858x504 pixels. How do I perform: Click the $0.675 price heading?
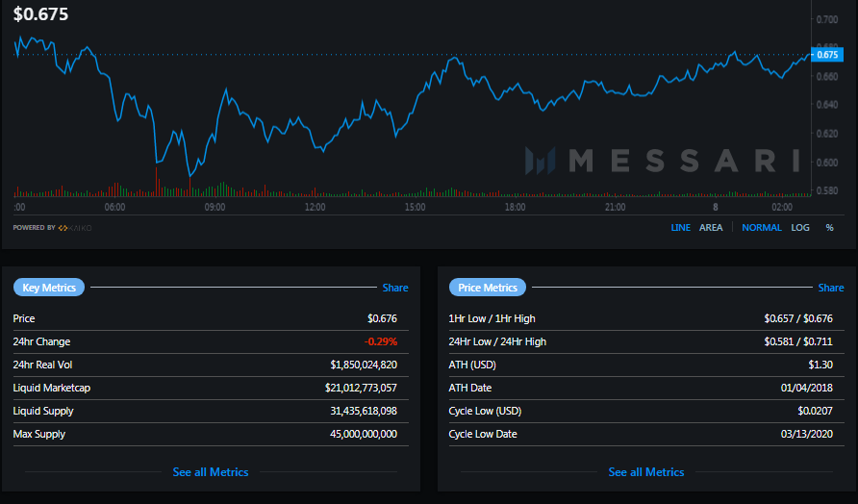[x=41, y=14]
